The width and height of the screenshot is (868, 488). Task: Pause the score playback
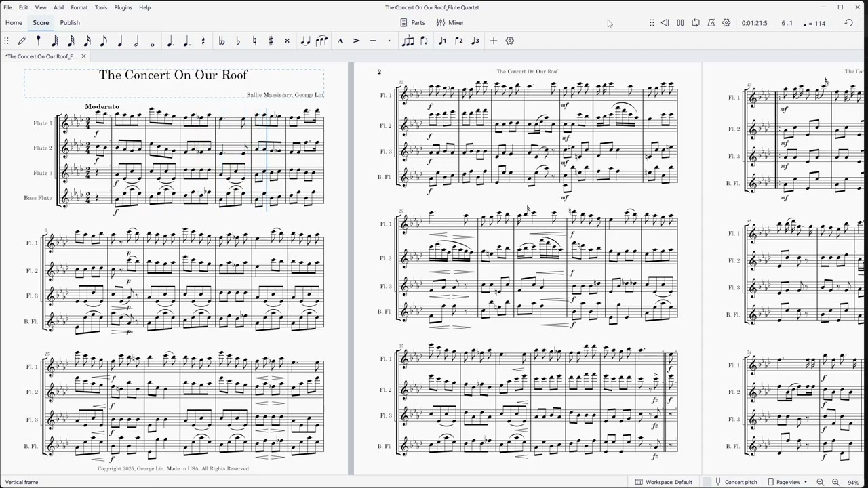[x=680, y=23]
